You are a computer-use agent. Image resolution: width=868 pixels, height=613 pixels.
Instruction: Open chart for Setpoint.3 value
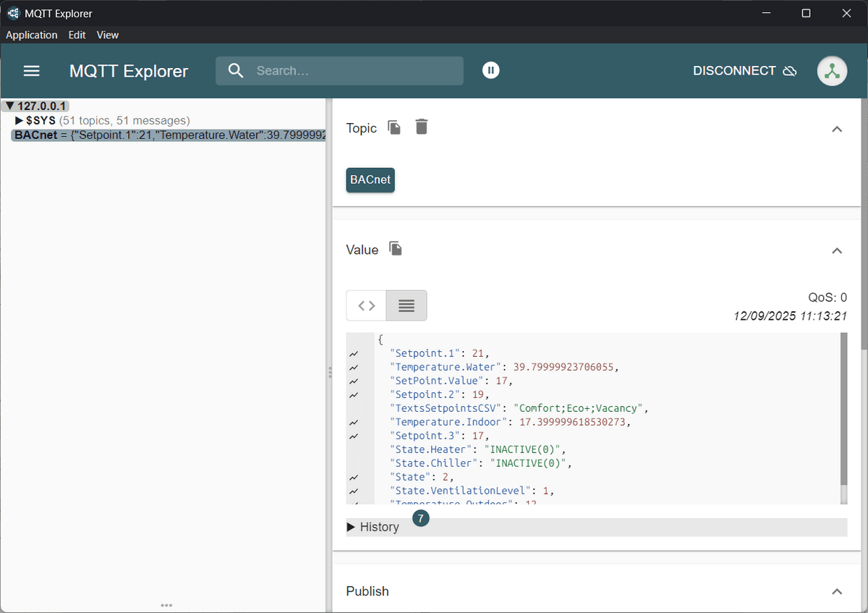click(x=354, y=436)
